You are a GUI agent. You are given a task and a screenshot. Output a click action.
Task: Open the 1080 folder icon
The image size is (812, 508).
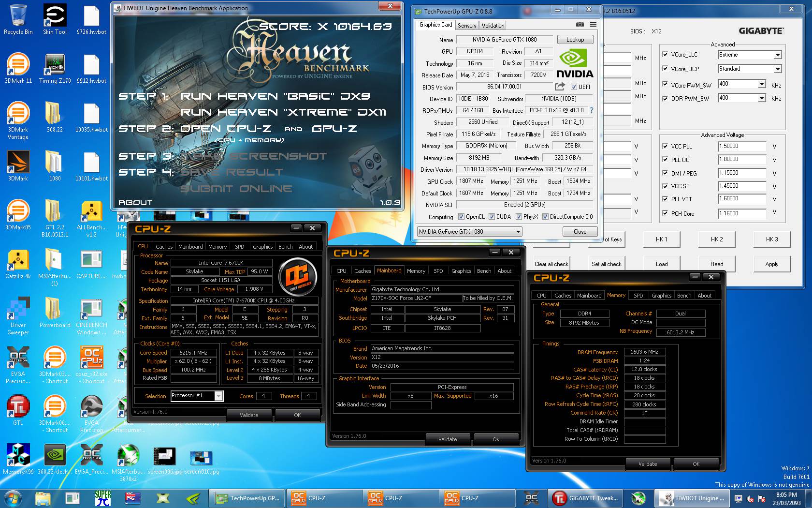(x=55, y=166)
